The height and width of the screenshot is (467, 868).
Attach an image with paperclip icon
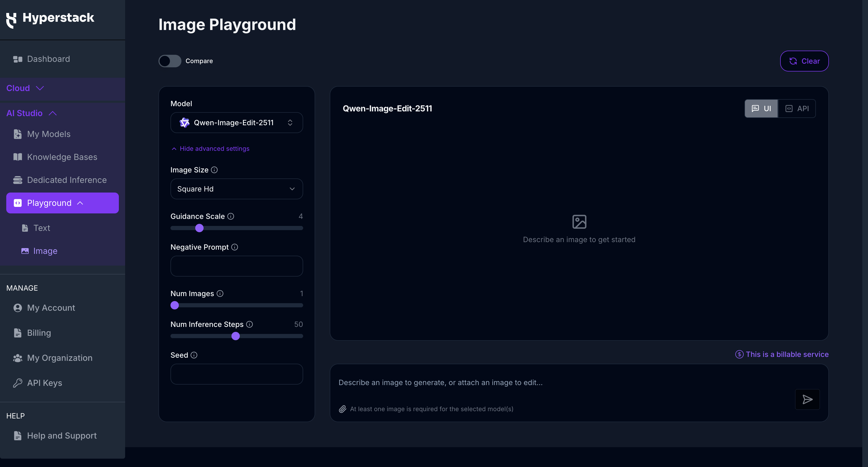tap(343, 409)
